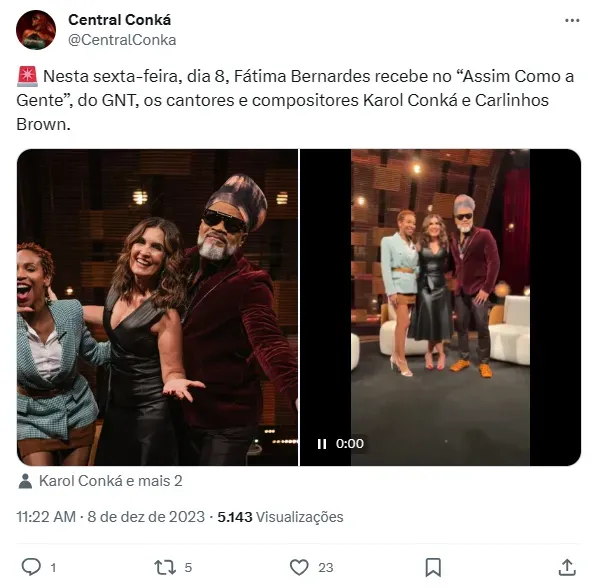The image size is (594, 588).
Task: Click the retweet arrows icon
Action: click(x=165, y=567)
